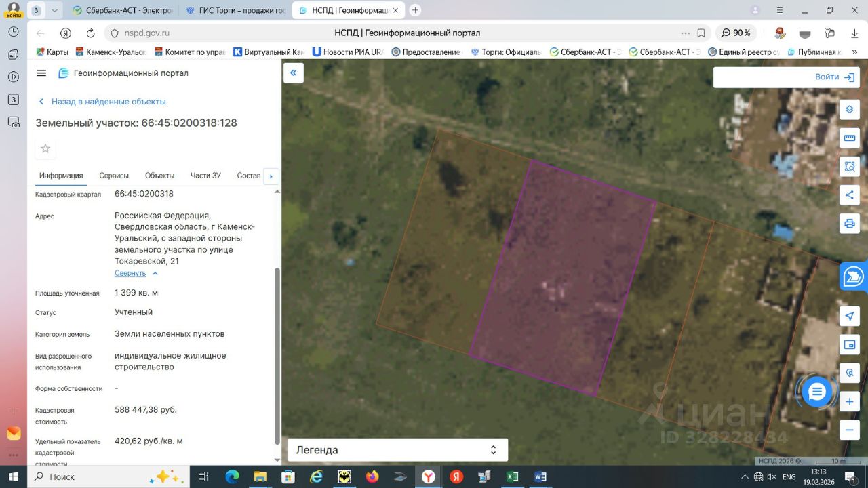Expand the tab group dropdown chevron
Screen dimensions: 868x488
coord(55,10)
